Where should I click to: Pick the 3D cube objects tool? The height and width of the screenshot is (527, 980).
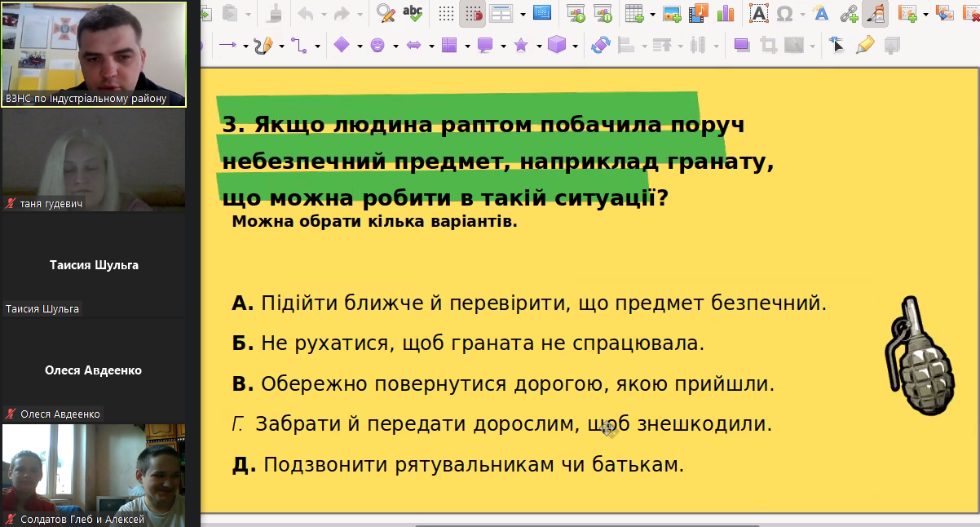tap(557, 45)
